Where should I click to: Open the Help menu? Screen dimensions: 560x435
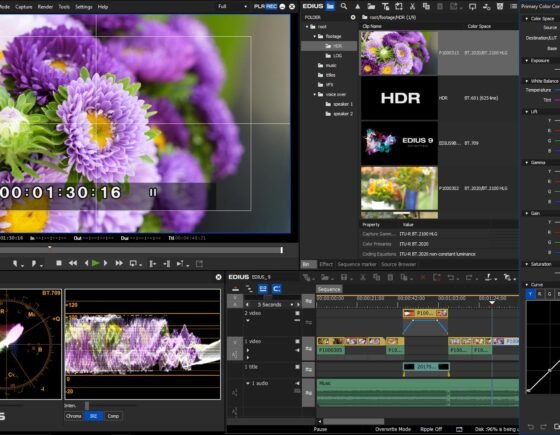(x=102, y=7)
